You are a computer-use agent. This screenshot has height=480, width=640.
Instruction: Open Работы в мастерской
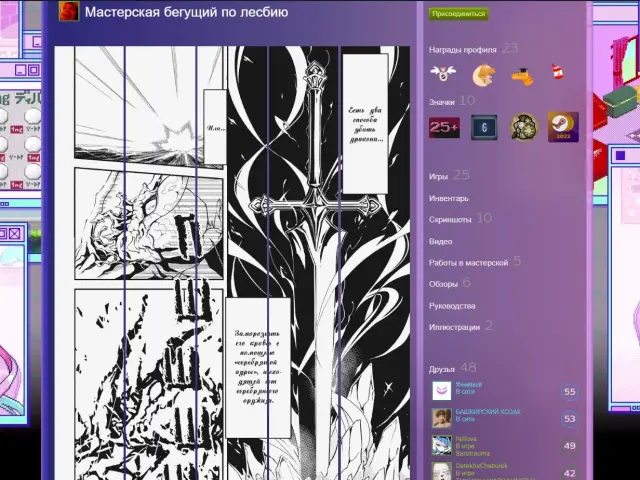(468, 262)
